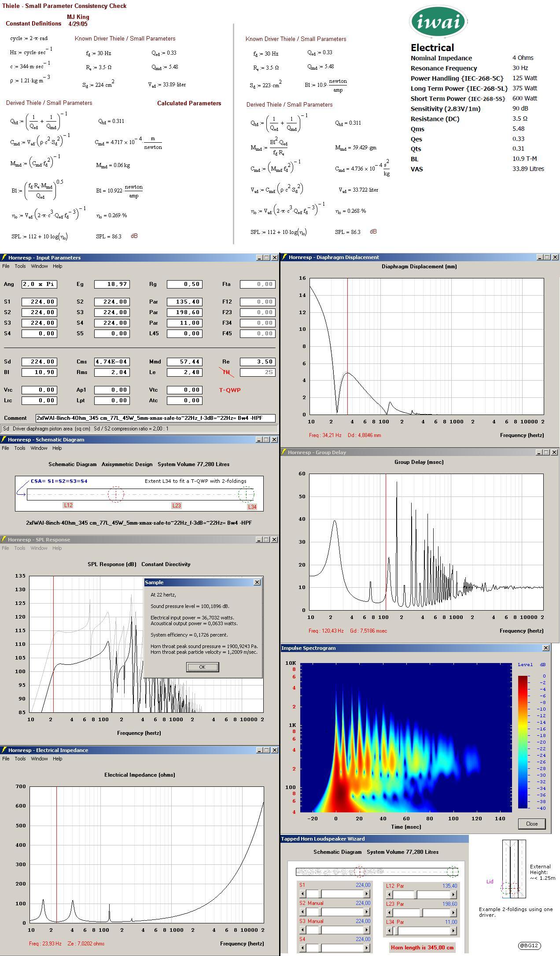Click the L23 Par slider's left arrow
This screenshot has height=956, width=560.
[389, 913]
